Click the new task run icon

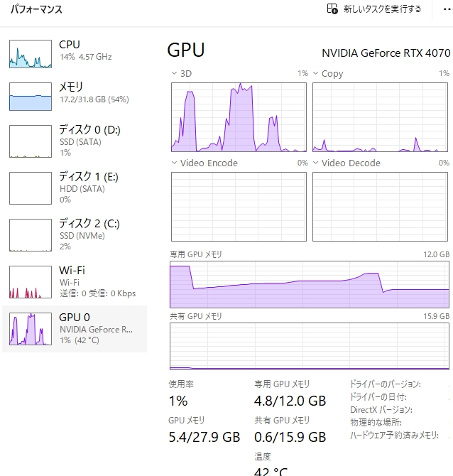pos(332,9)
